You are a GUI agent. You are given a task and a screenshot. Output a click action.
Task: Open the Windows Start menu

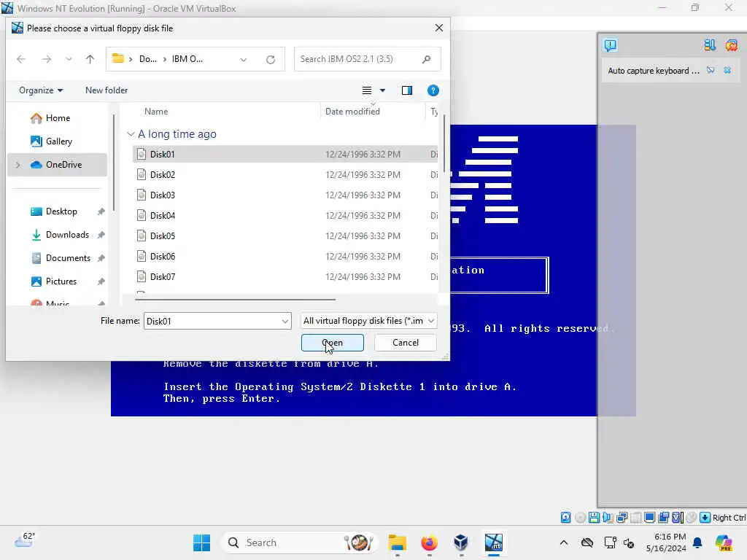click(x=201, y=542)
